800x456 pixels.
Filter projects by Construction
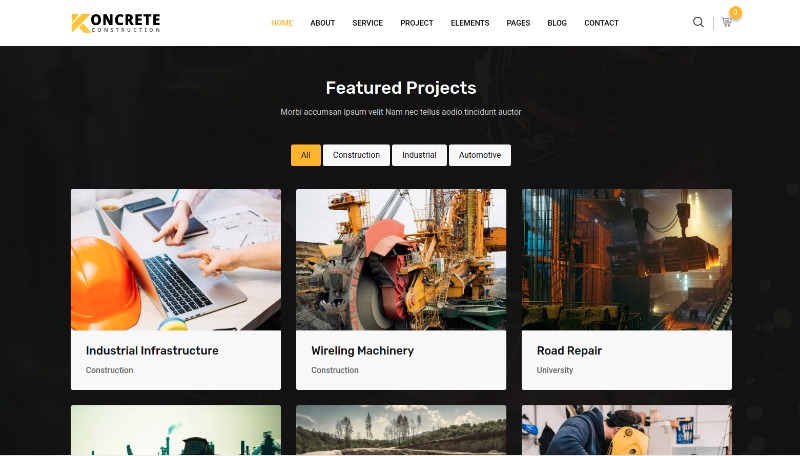(x=356, y=155)
